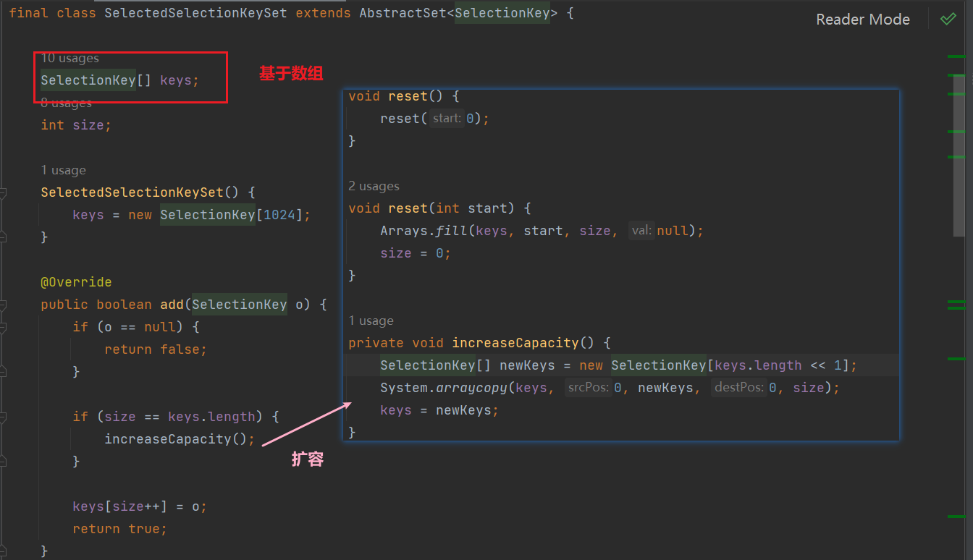
Task: Click the @Override annotation
Action: pyautogui.click(x=76, y=282)
